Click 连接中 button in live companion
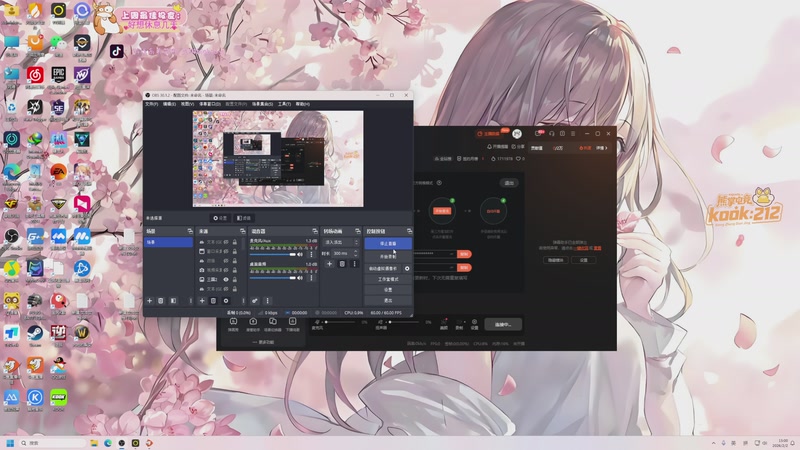800x450 pixels. coord(503,324)
